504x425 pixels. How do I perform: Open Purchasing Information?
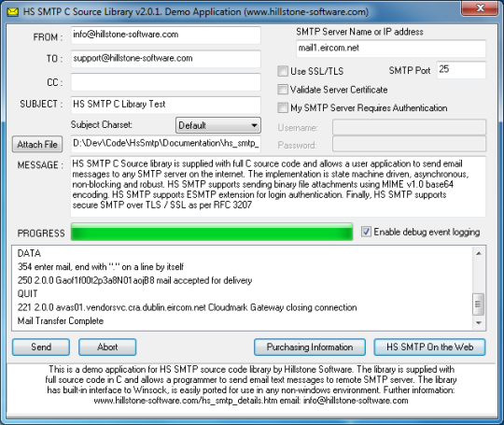point(310,347)
